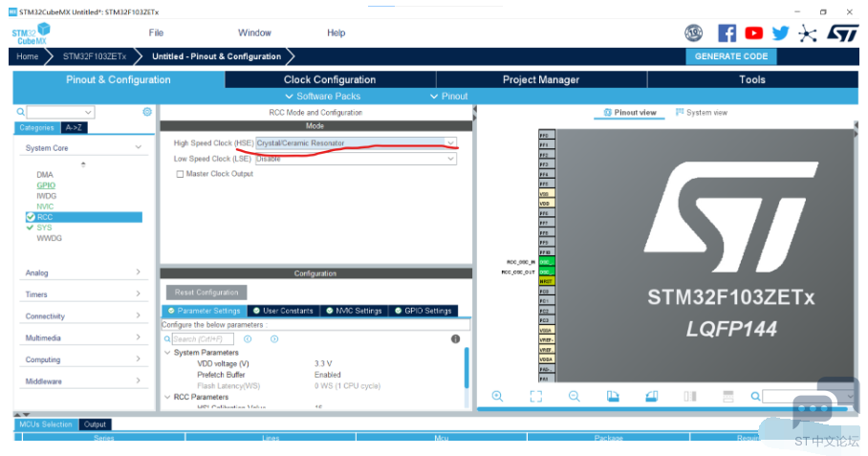Click the search magnifier in category panel
This screenshot has height=456, width=868.
click(x=20, y=112)
